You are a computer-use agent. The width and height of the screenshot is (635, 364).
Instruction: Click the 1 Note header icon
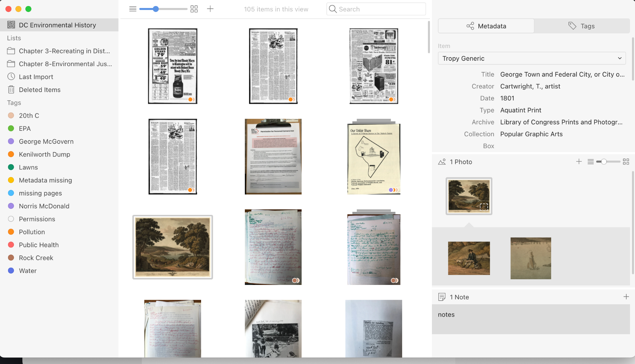(442, 297)
